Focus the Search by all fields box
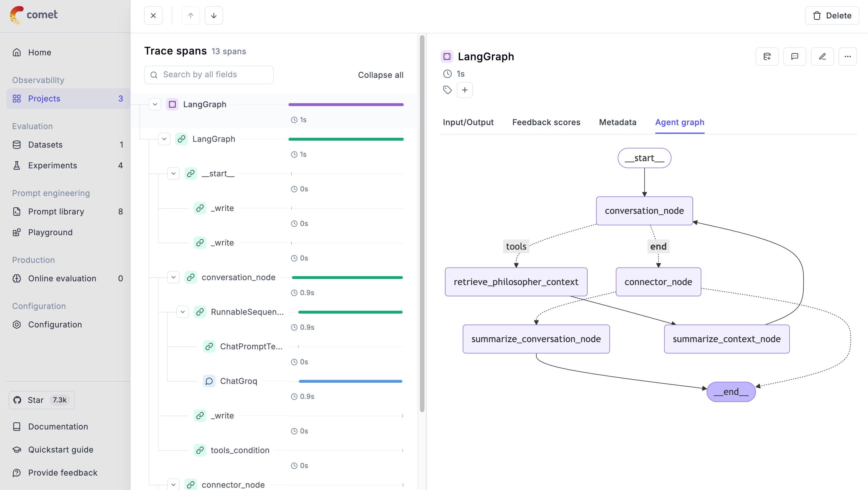868x490 pixels. click(x=209, y=74)
